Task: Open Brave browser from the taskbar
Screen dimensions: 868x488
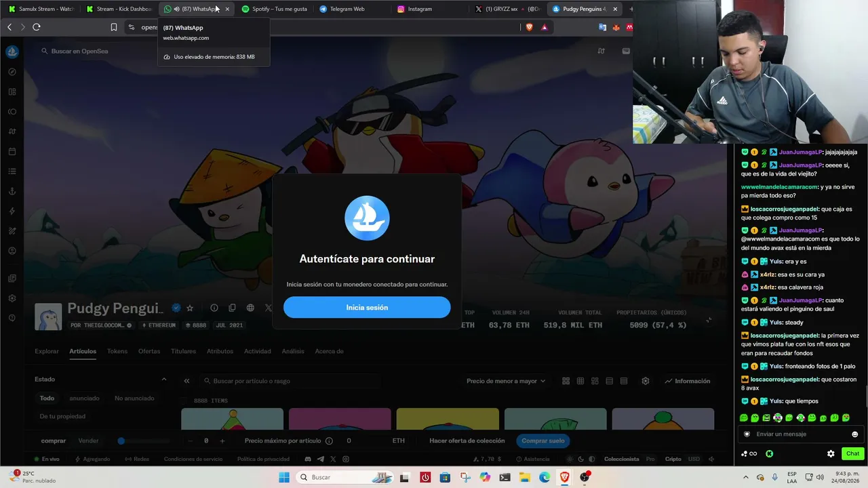Action: click(564, 477)
